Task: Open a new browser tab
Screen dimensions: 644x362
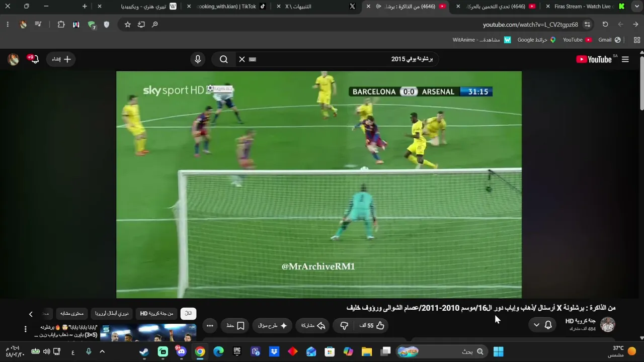Action: 85,7
